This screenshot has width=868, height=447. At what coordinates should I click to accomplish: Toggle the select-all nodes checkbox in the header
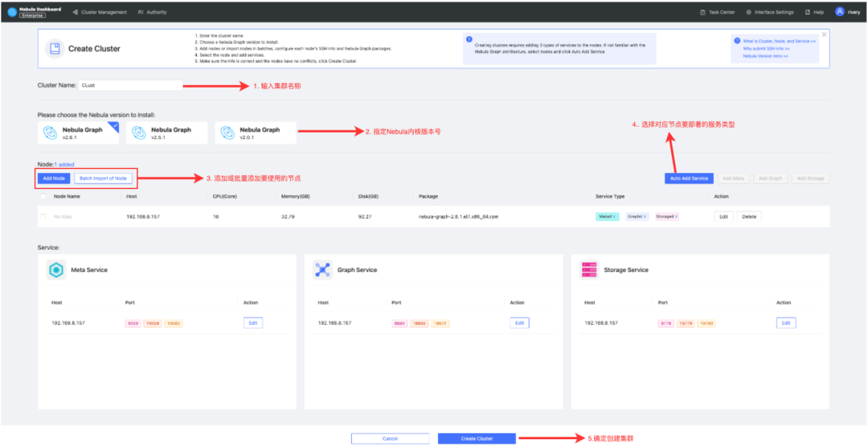click(x=43, y=196)
